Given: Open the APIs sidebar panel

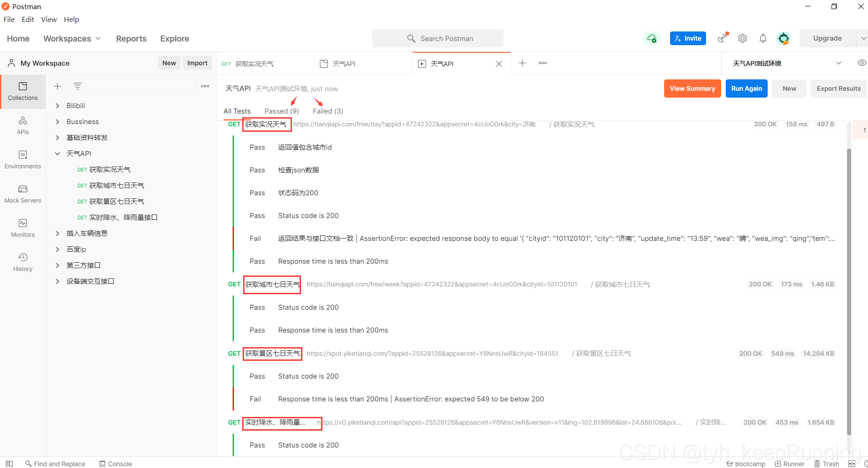Looking at the screenshot, I should click(23, 126).
